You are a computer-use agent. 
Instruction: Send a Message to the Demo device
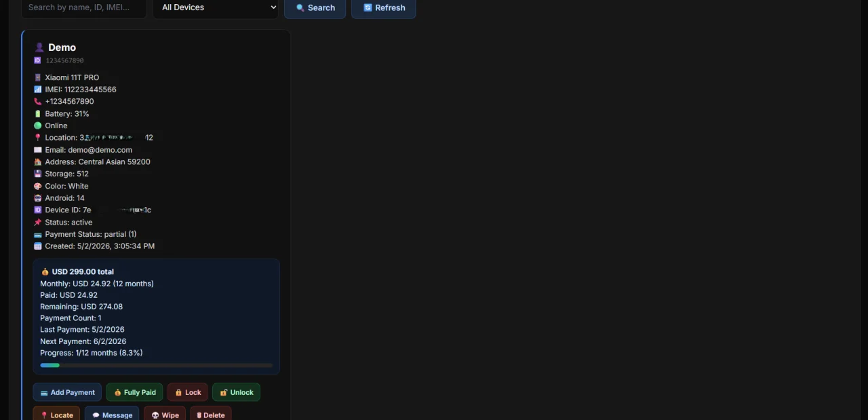click(x=112, y=415)
